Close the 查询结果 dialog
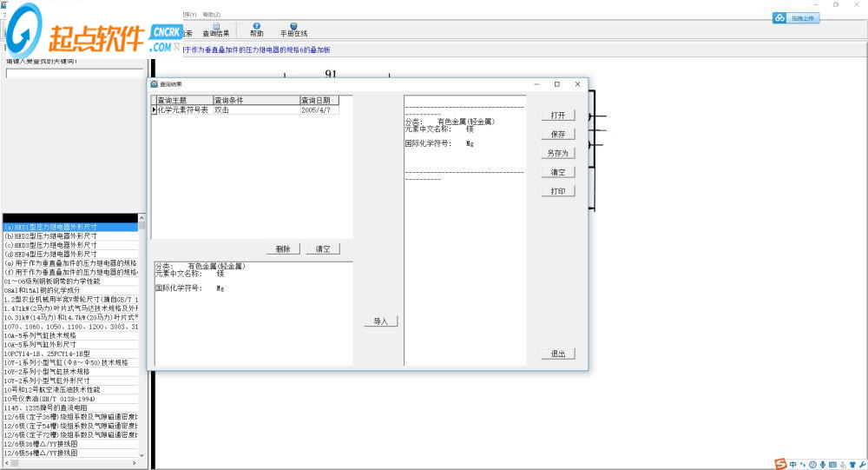 click(577, 84)
